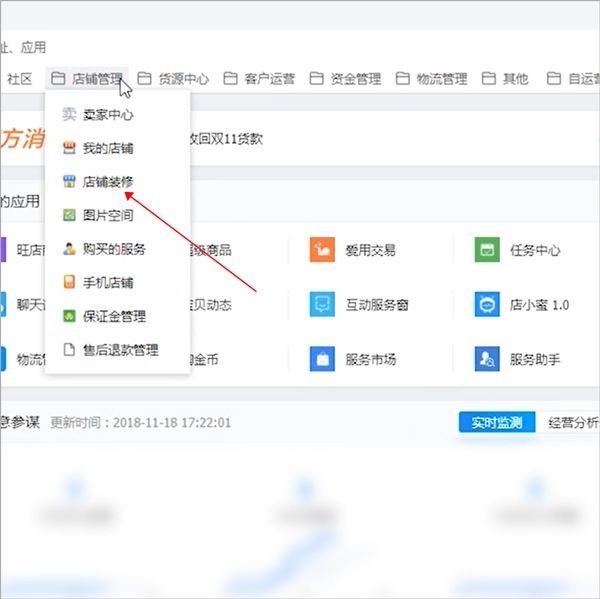Click the 爱用交易 orange app icon
The width and height of the screenshot is (600, 599).
322,250
